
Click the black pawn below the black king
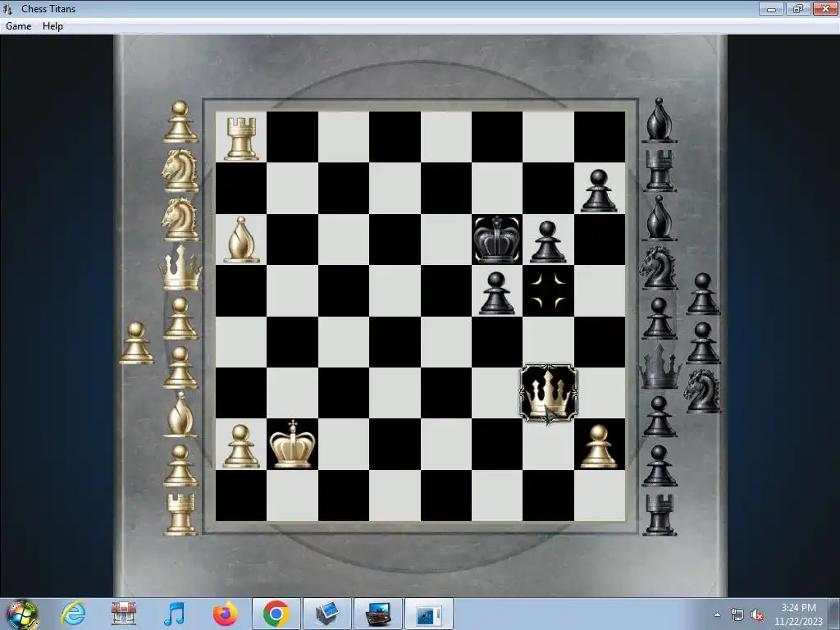click(x=496, y=293)
